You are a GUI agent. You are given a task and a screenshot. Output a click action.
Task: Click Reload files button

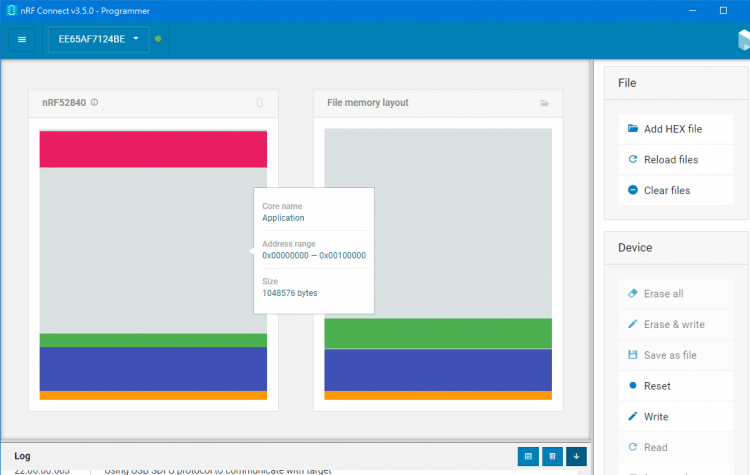pos(676,160)
